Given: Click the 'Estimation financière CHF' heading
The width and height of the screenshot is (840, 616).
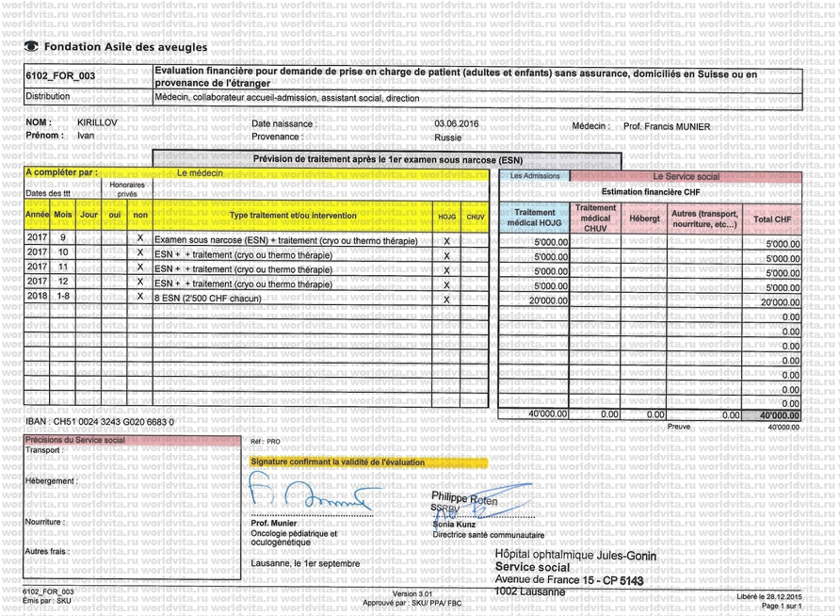Looking at the screenshot, I should pos(651,192).
